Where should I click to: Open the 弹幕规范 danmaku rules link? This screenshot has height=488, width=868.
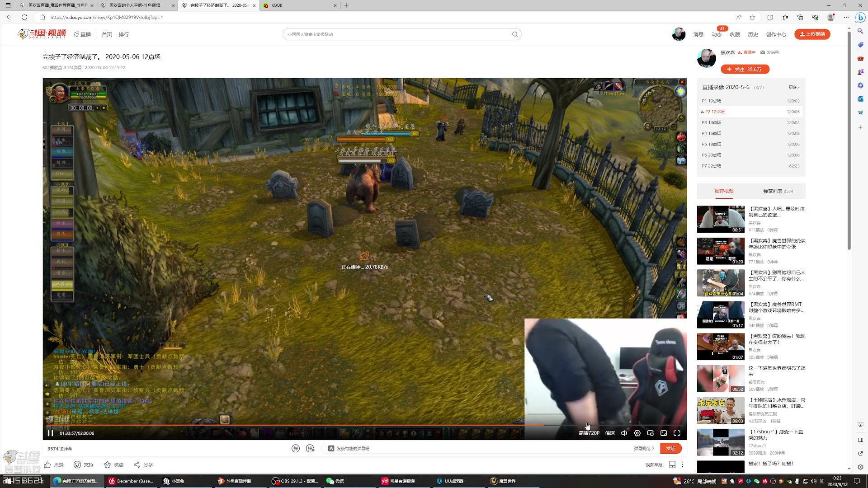pyautogui.click(x=644, y=448)
